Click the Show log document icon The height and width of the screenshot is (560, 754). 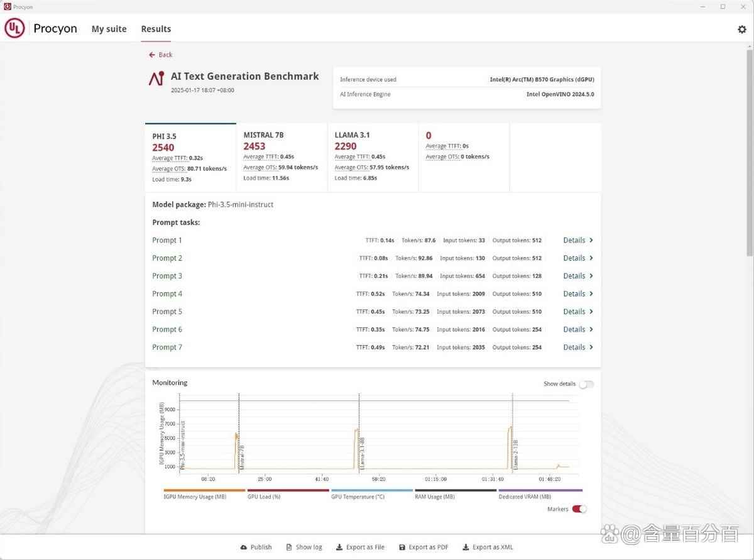(289, 547)
